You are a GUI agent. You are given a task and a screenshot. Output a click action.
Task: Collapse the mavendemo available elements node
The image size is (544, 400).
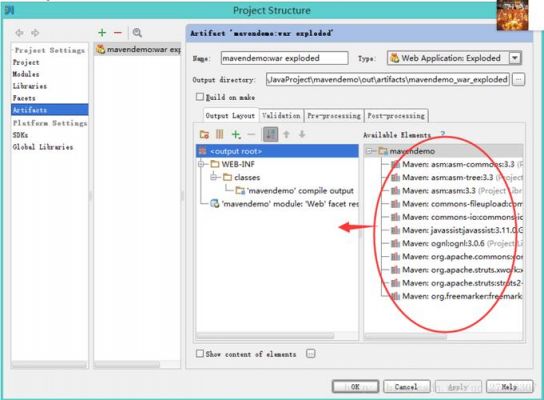(370, 151)
